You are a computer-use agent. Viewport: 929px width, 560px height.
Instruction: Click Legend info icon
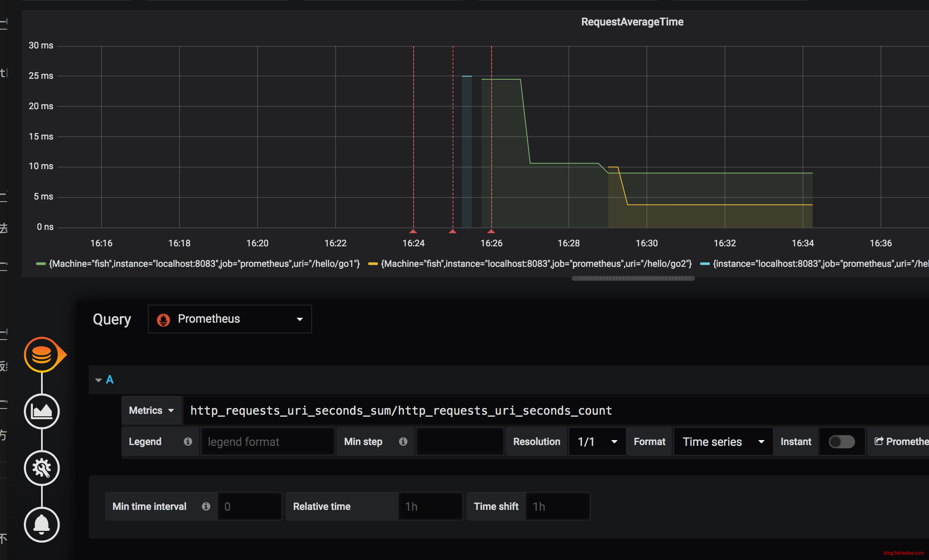(x=188, y=441)
